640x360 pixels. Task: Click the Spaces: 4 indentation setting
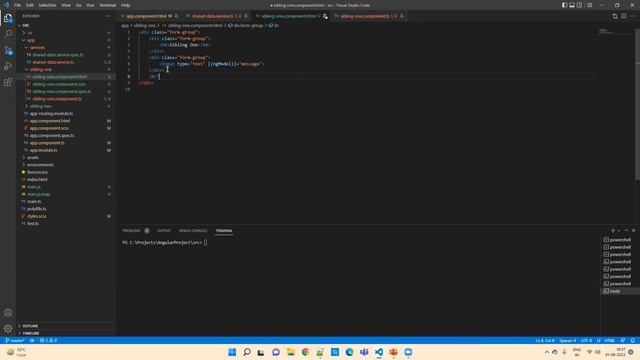pyautogui.click(x=568, y=340)
